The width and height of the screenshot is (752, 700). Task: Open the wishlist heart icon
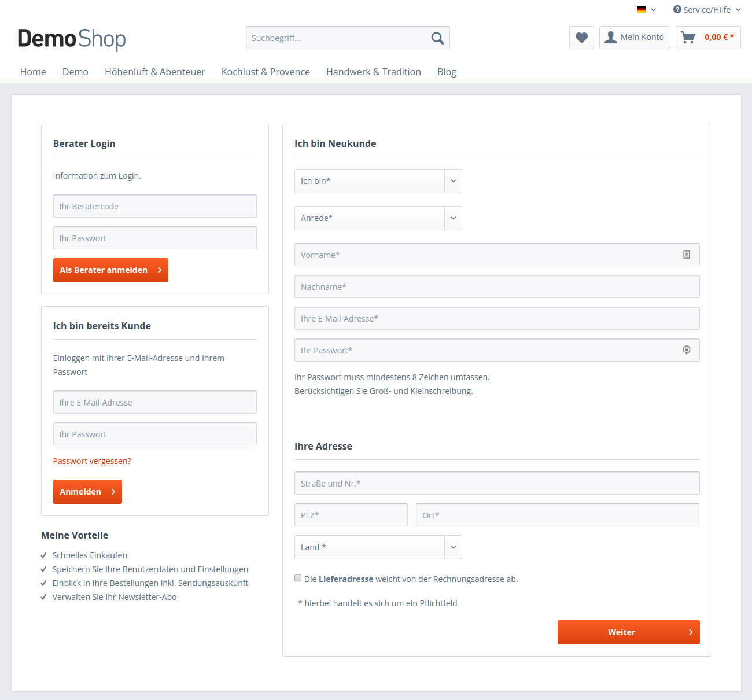click(x=581, y=38)
